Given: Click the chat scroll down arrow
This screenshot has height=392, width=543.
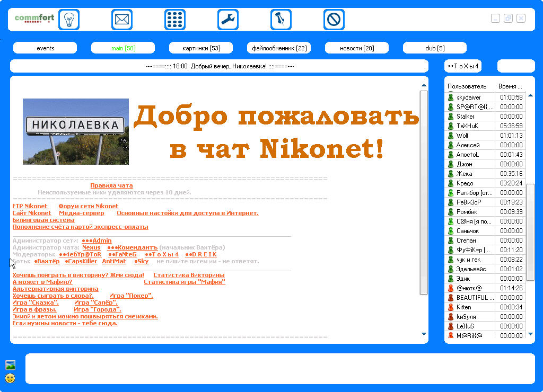Looking at the screenshot, I should (x=424, y=334).
